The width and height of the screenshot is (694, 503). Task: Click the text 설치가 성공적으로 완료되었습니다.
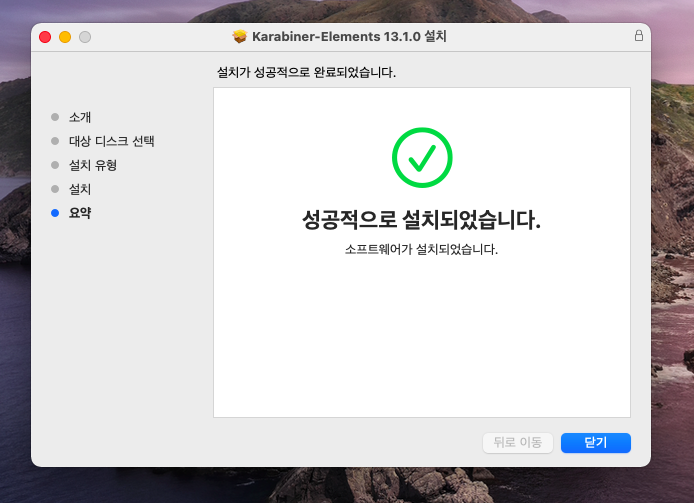(306, 72)
